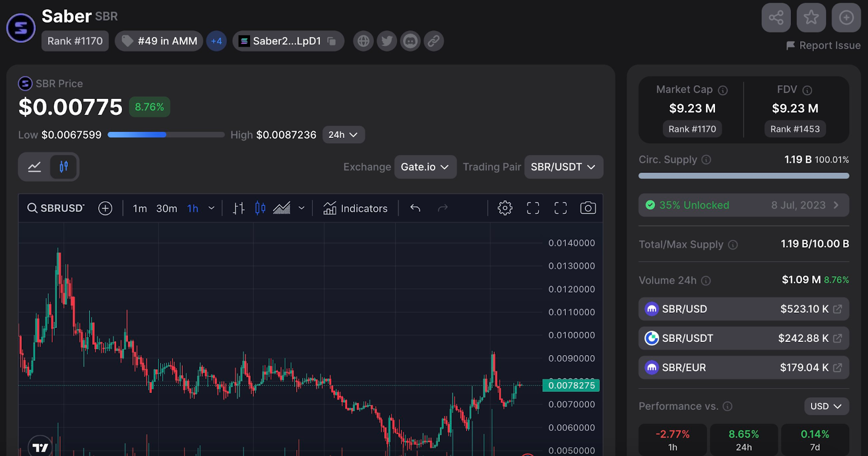Screen dimensions: 868x456
Task: Select the 7d performance card
Action: [x=815, y=440]
